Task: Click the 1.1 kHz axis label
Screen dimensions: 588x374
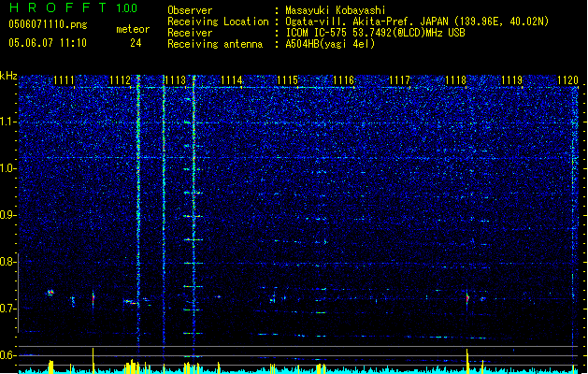Action: click(x=8, y=122)
